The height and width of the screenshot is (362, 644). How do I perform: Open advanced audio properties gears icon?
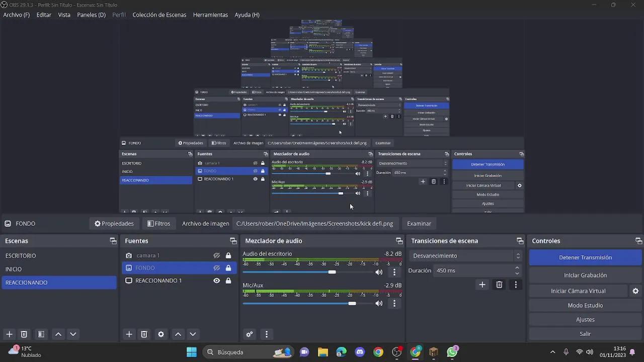pos(249,334)
